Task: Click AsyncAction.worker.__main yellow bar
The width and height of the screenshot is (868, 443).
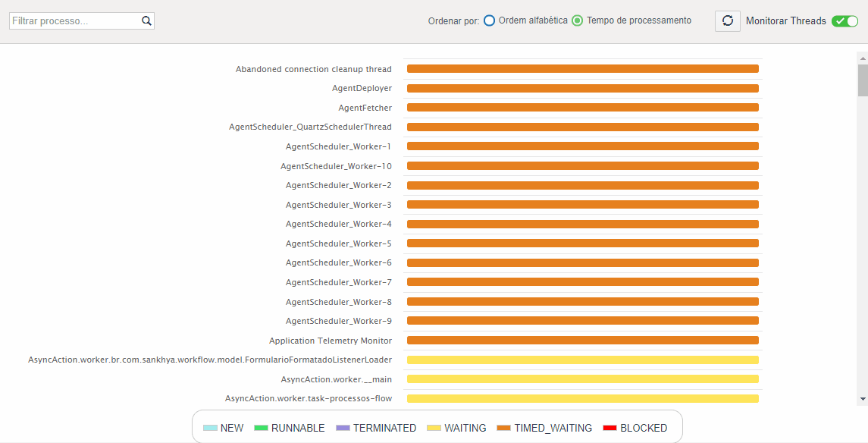Action: point(582,379)
